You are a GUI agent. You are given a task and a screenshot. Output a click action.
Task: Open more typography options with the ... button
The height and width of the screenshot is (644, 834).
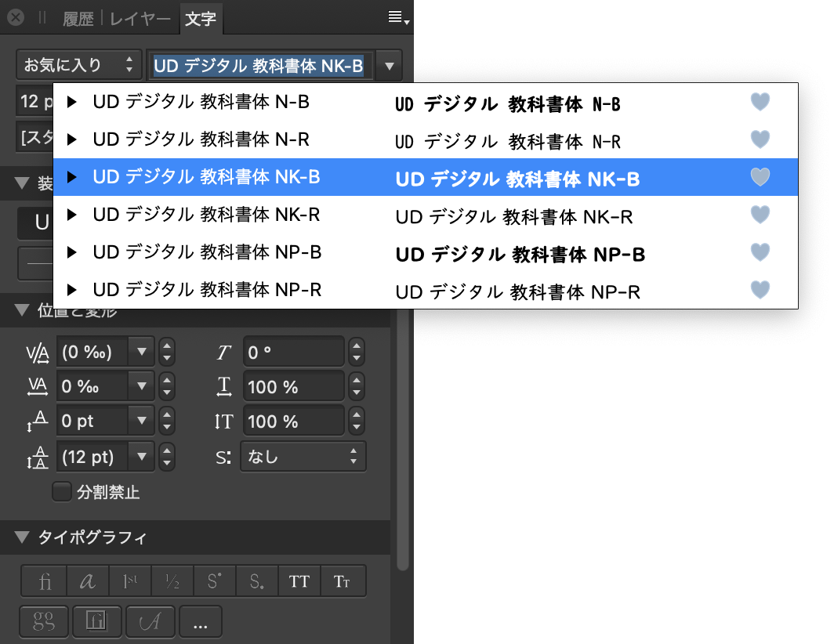pyautogui.click(x=201, y=621)
